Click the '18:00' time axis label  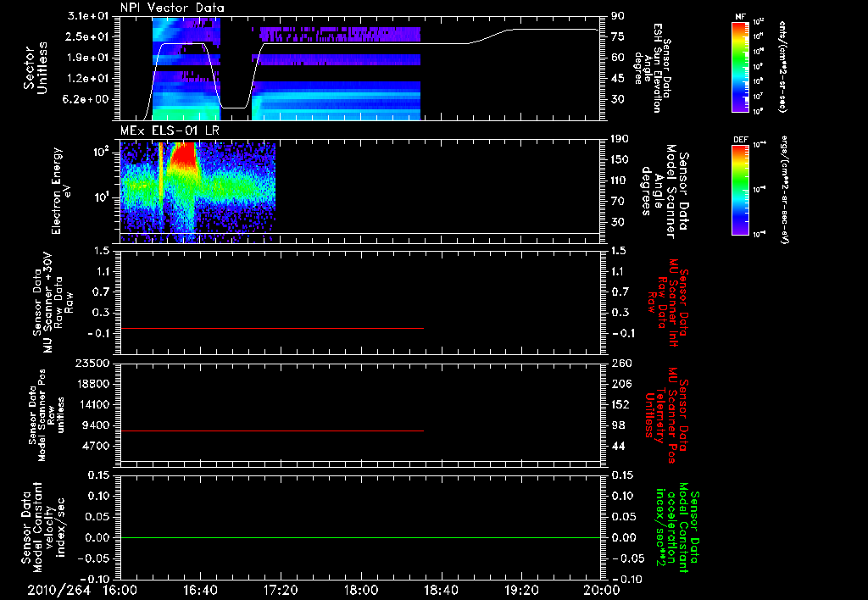pos(361,590)
